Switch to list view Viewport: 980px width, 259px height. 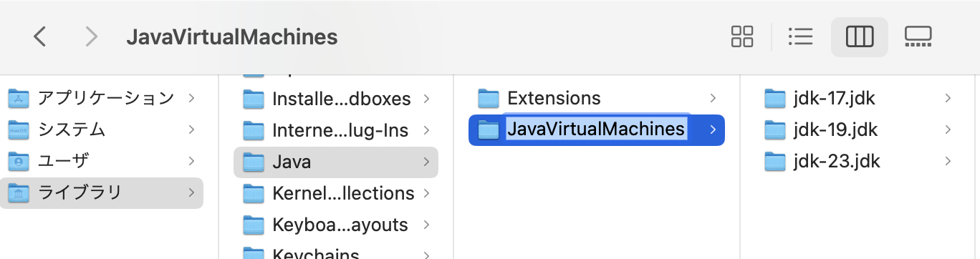point(799,36)
